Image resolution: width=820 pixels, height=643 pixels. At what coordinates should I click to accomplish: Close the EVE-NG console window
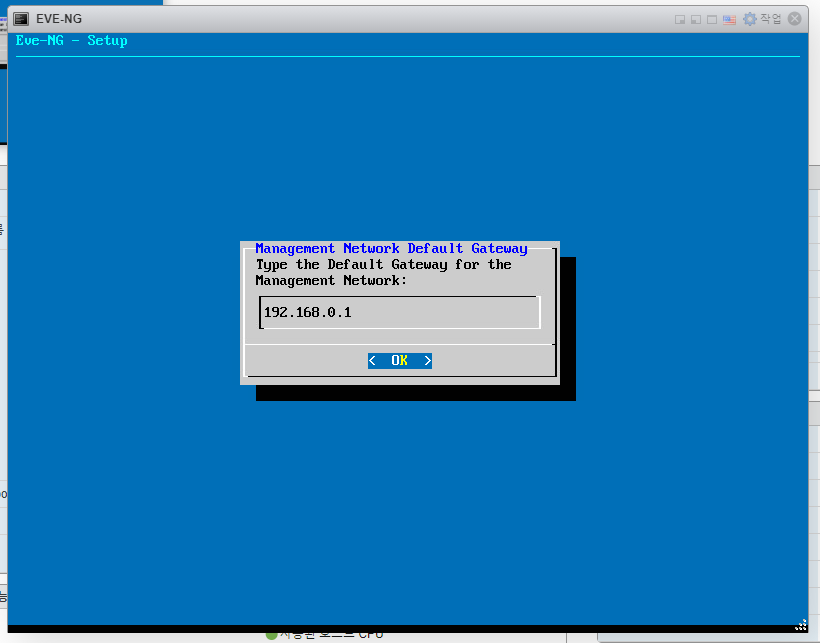[x=794, y=19]
